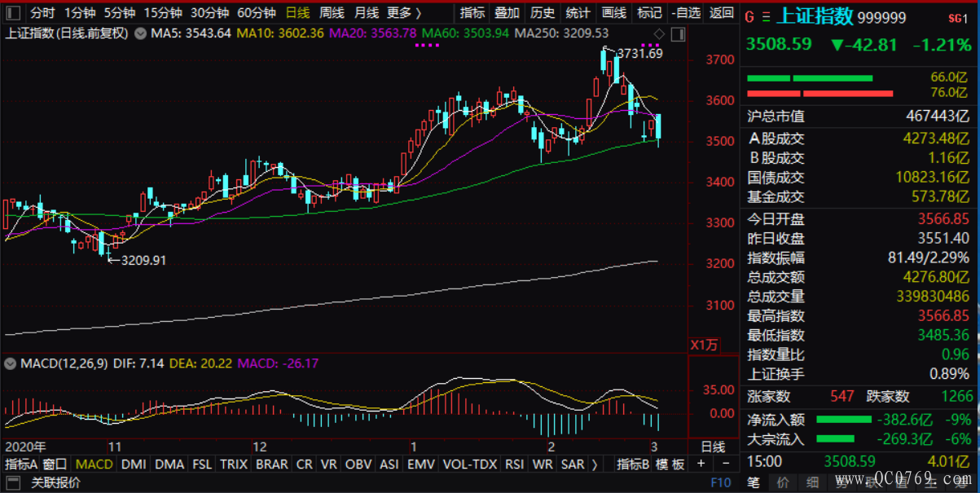Expand the 更多 time period dropdown
980x493 pixels.
click(404, 13)
